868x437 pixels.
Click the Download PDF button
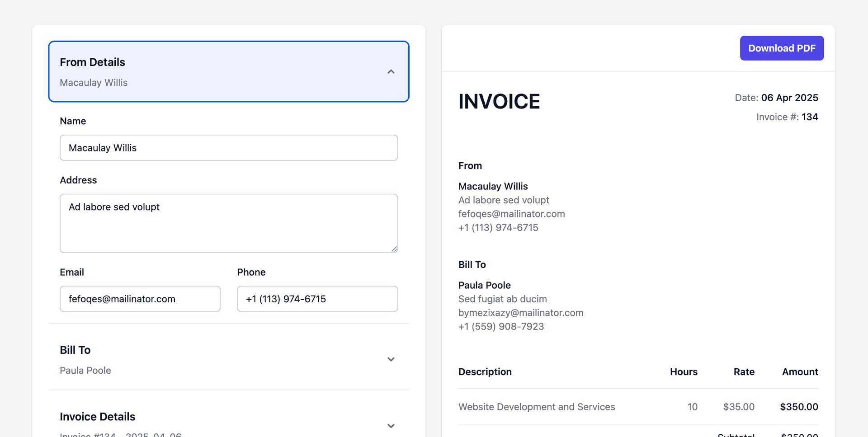pyautogui.click(x=782, y=48)
